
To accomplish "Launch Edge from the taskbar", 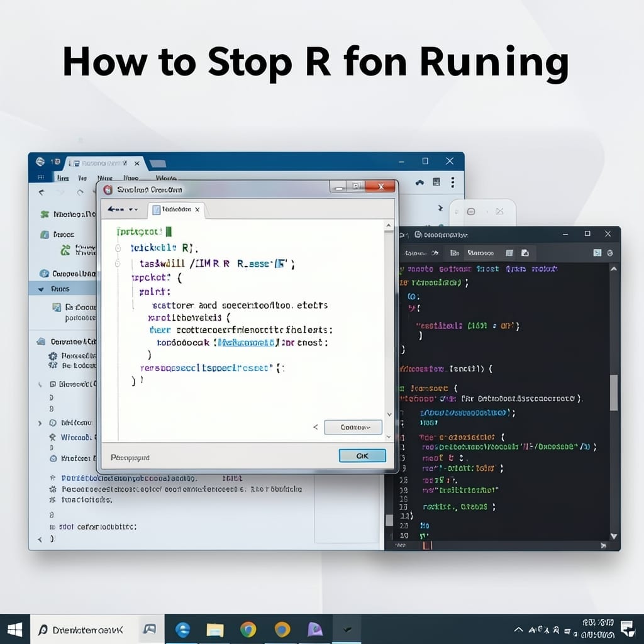I will 183,629.
